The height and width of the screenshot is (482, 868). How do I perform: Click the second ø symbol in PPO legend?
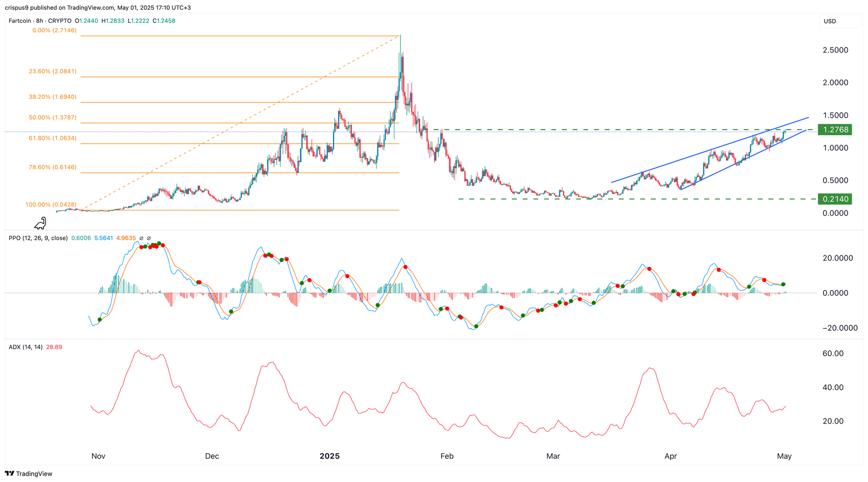(149, 238)
